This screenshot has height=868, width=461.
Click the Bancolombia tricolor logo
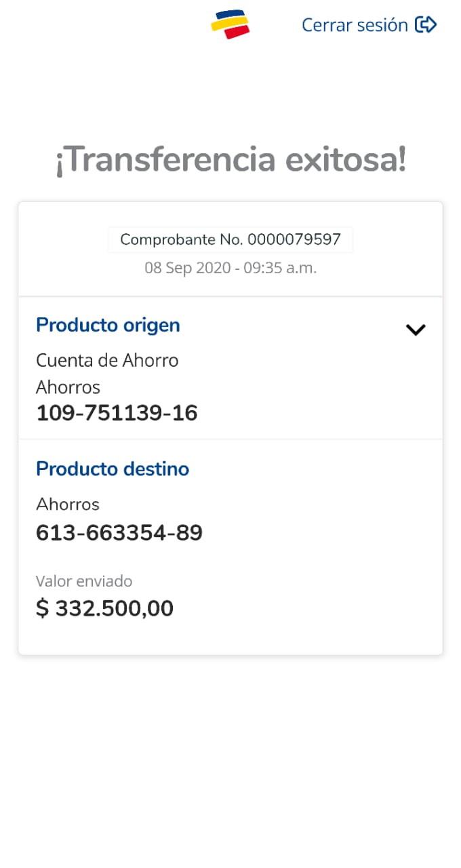pos(230,24)
